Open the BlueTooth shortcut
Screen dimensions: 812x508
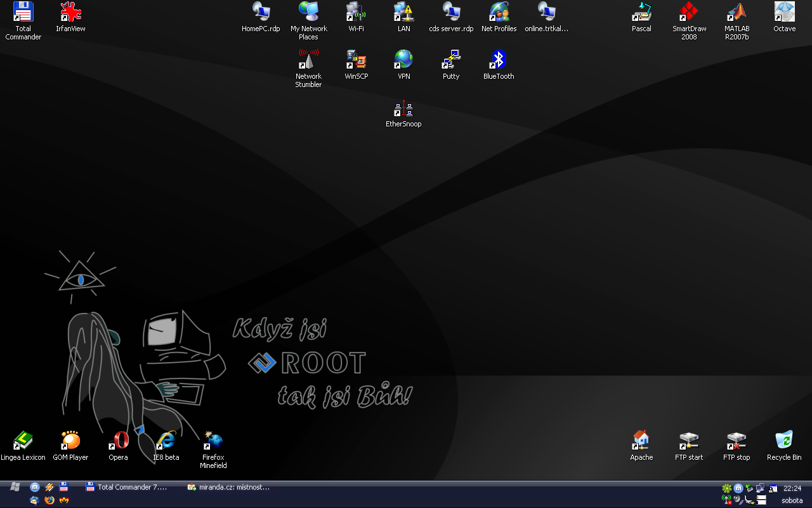(x=499, y=65)
